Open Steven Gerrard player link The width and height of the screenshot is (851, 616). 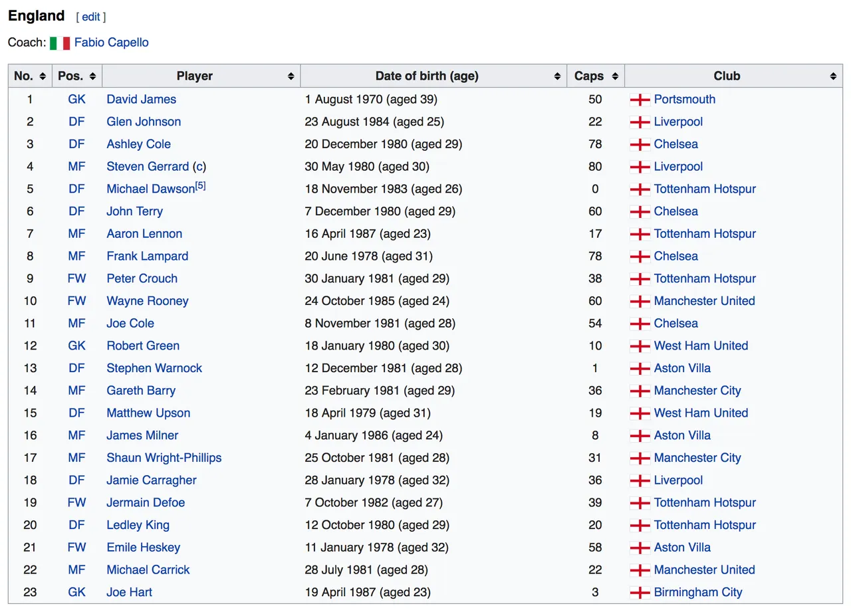click(x=148, y=167)
